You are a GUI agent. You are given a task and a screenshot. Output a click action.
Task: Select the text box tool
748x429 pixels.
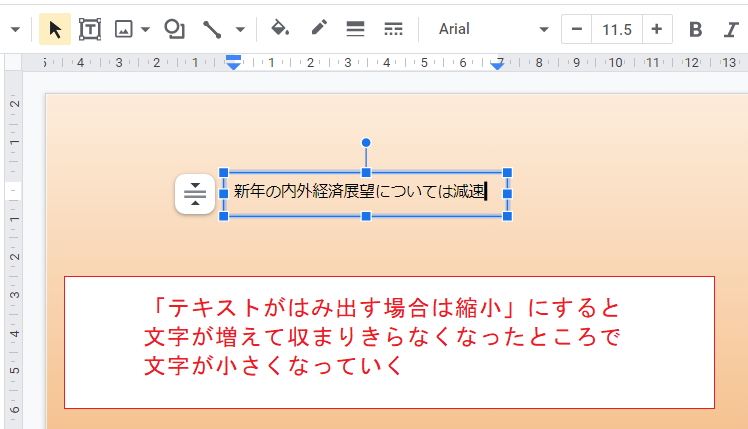coord(90,29)
